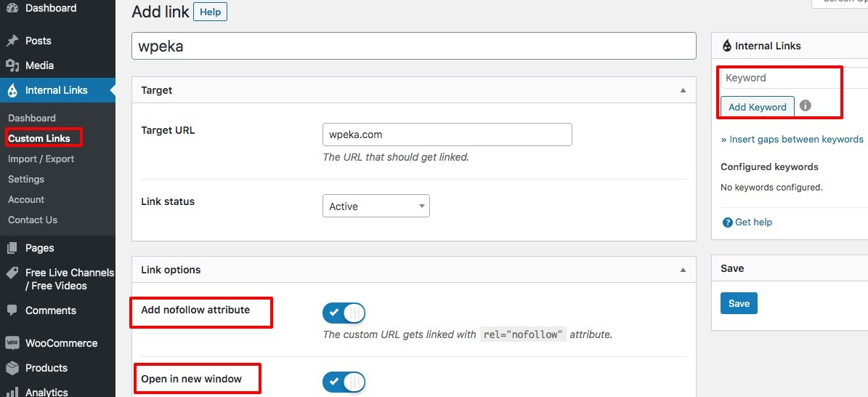Turn off Open in new window toggle
This screenshot has width=868, height=397.
344,382
